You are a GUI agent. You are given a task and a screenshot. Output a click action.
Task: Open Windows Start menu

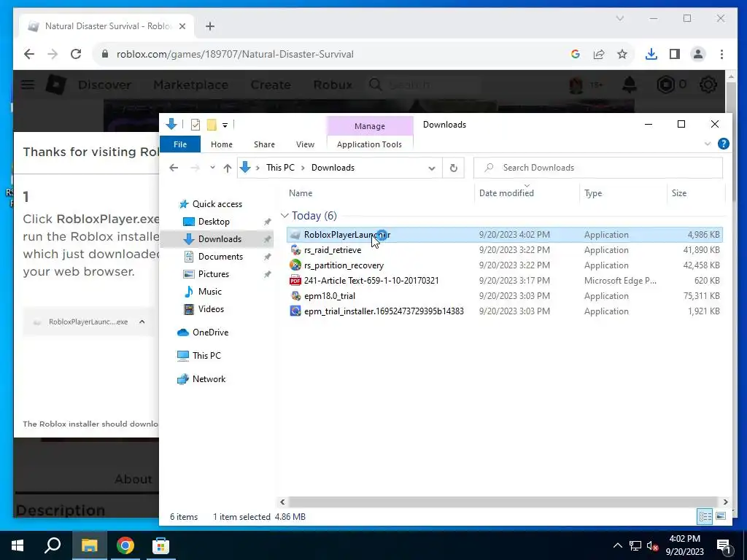(18, 545)
